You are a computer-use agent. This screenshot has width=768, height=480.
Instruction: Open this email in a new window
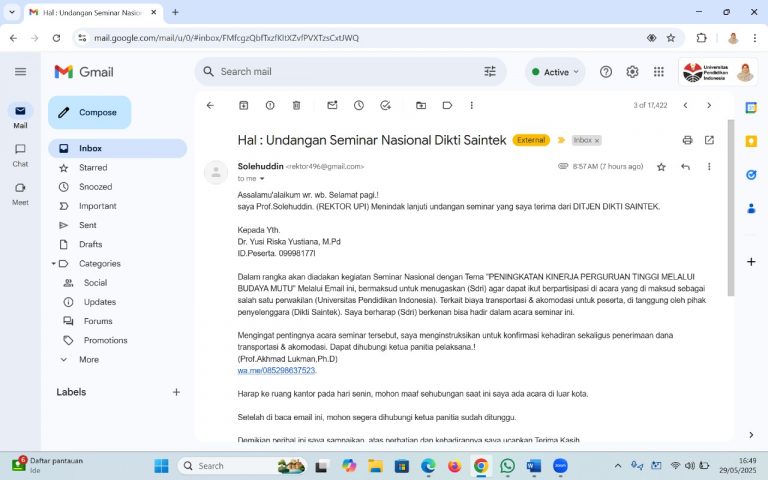[x=709, y=140]
